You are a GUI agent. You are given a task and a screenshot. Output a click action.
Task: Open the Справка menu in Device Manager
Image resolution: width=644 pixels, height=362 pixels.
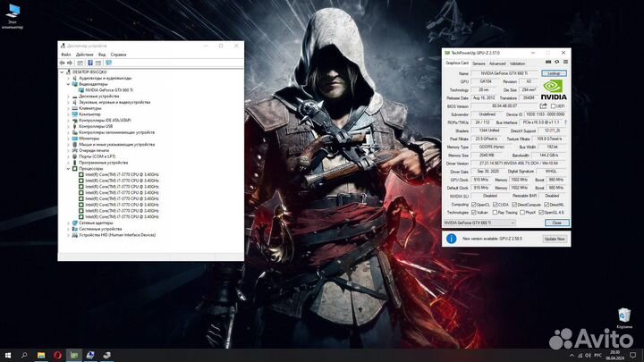pyautogui.click(x=118, y=55)
